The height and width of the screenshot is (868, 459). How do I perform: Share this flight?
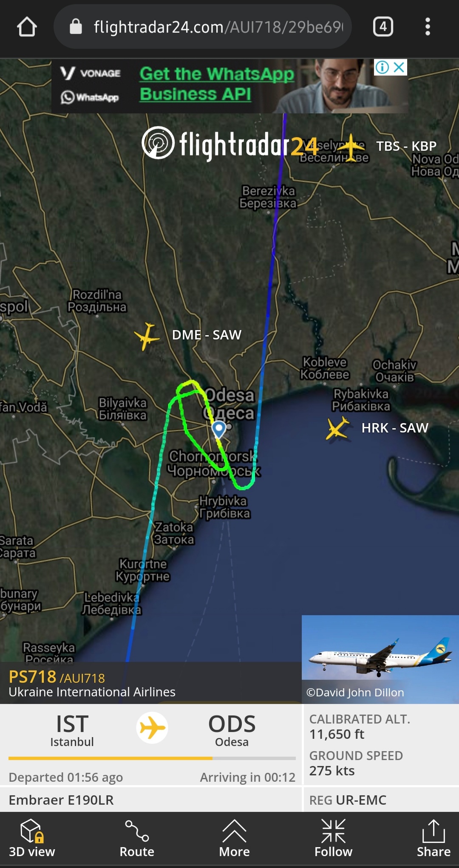pos(433,839)
